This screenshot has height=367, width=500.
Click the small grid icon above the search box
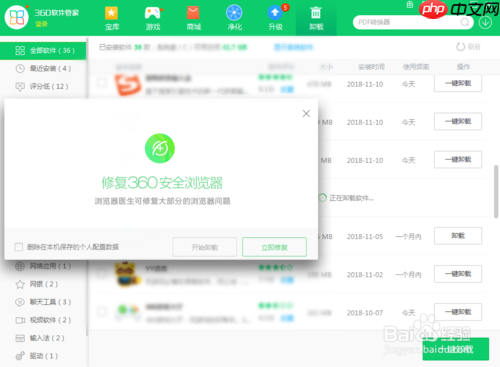coord(410,4)
